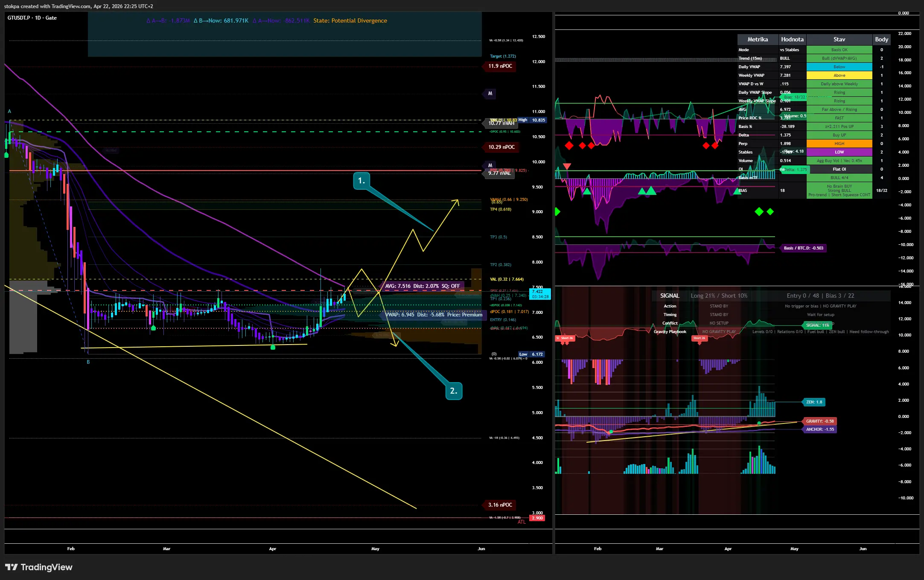Click the M marker below 11.9 nPOC

click(490, 93)
